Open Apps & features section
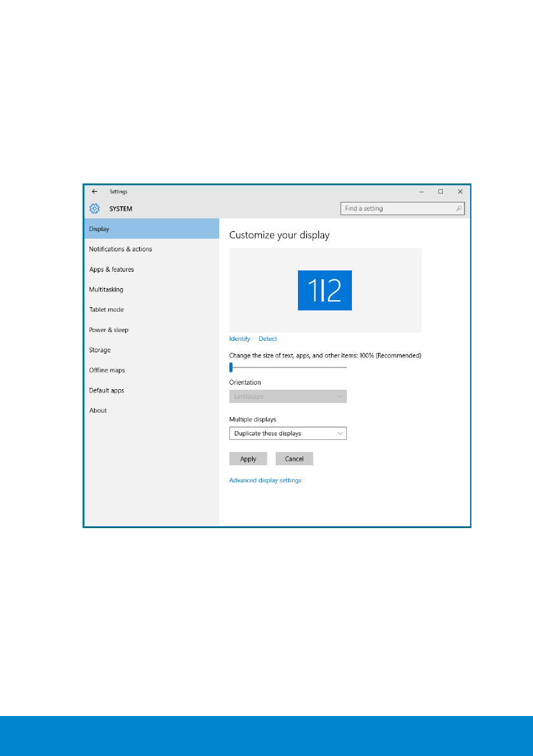 [112, 270]
